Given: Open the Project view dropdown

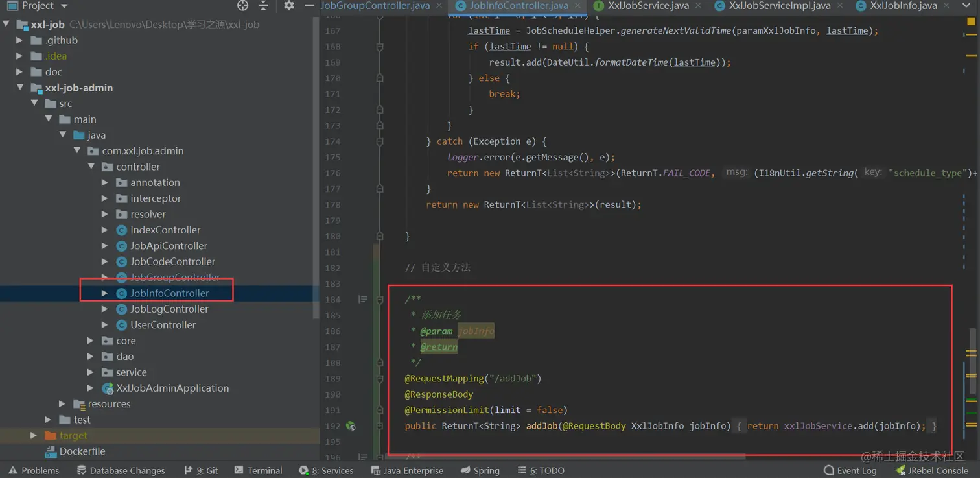Looking at the screenshot, I should (64, 6).
